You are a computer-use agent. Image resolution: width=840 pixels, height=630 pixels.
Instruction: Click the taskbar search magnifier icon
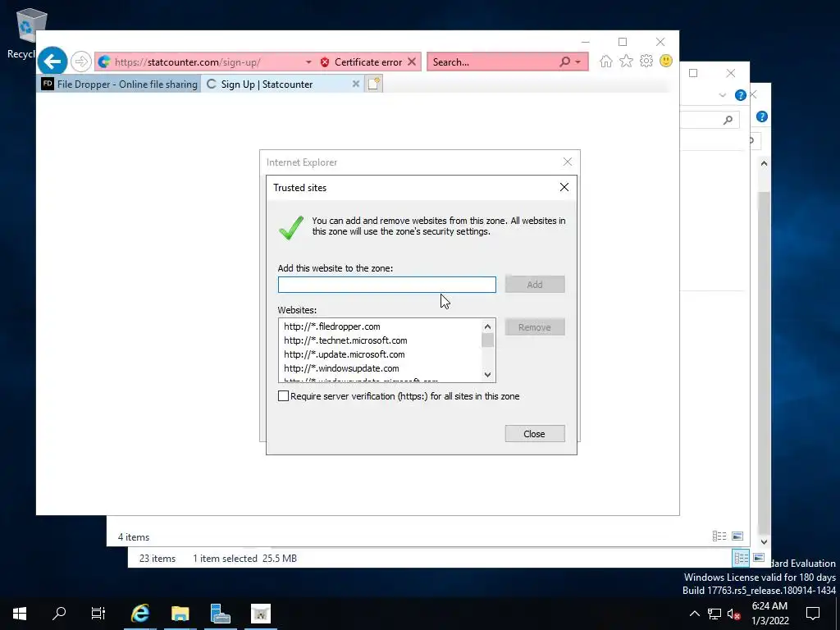[59, 614]
